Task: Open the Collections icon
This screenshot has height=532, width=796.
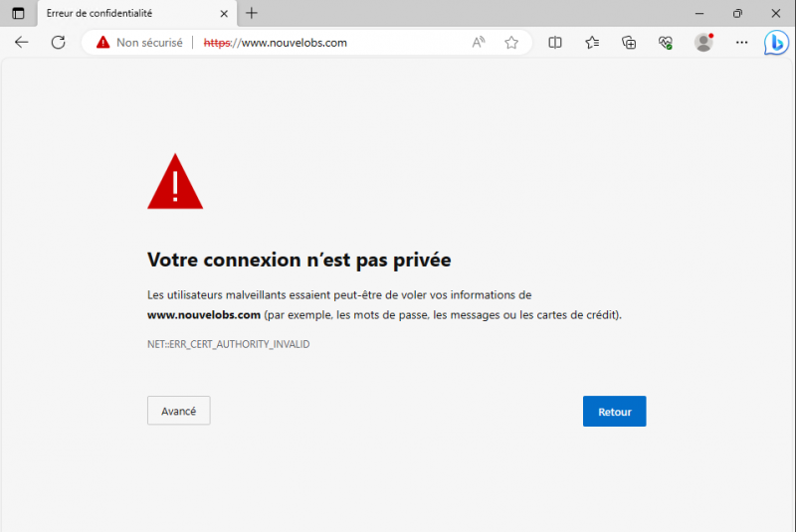Action: 629,43
